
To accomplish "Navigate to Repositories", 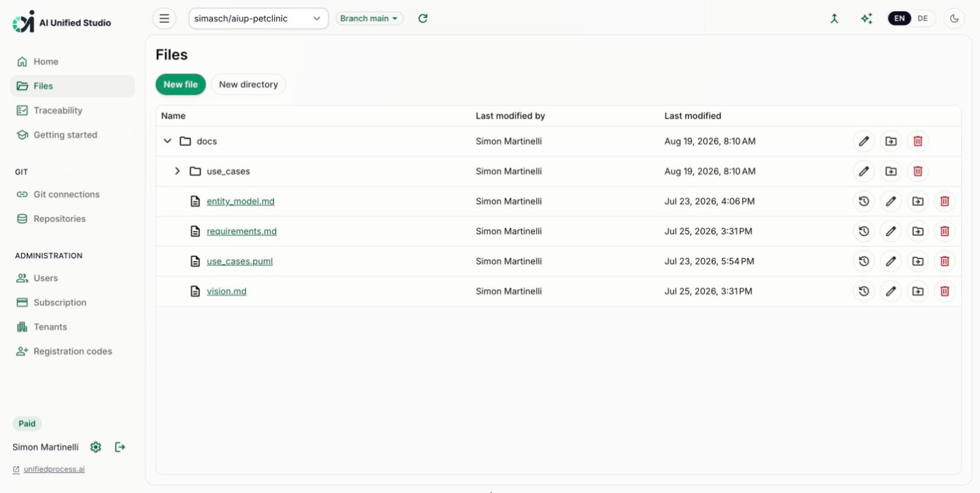I will click(73, 219).
